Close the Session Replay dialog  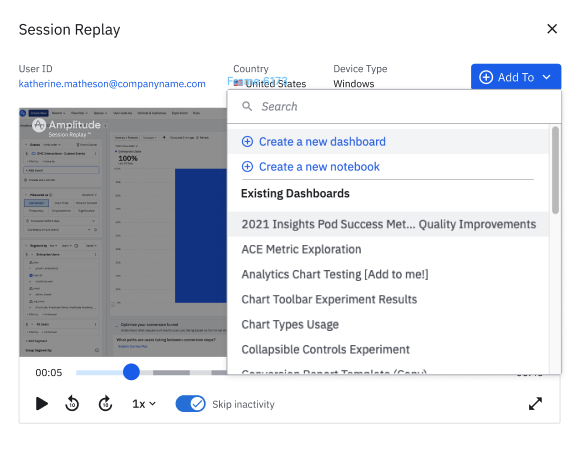click(x=552, y=29)
